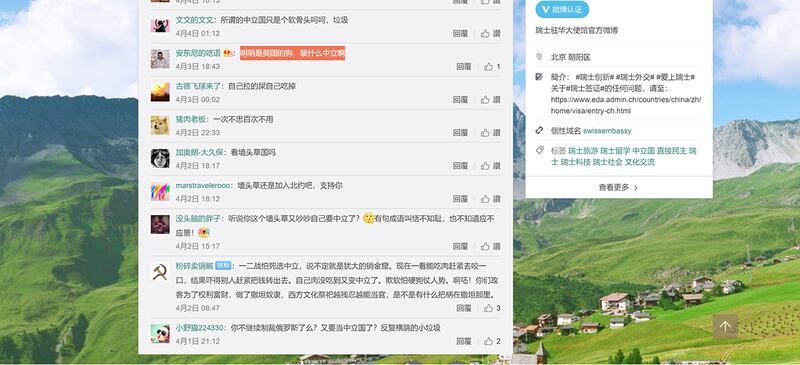Reply to the comment by 文文的文文
This screenshot has width=800, height=365.
coord(460,33)
